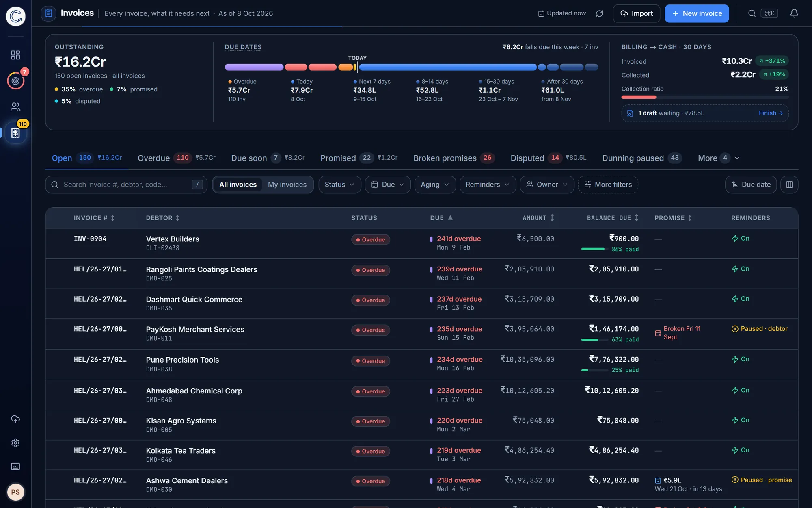Select the All invoices toggle
This screenshot has width=812, height=508.
click(238, 185)
